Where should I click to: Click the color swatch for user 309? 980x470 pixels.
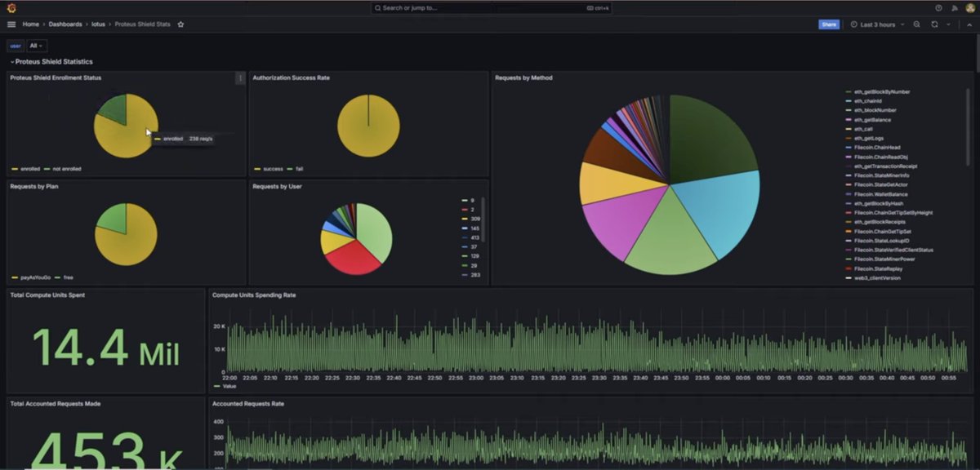464,219
